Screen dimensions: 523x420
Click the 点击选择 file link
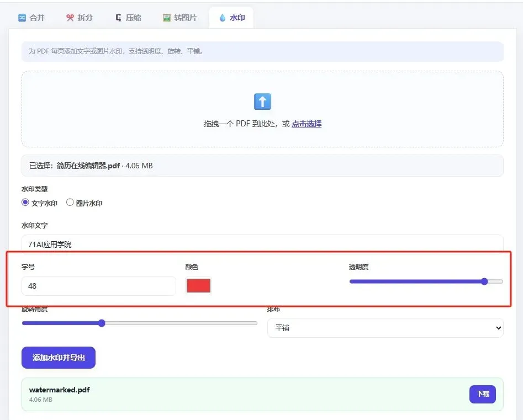coord(307,124)
